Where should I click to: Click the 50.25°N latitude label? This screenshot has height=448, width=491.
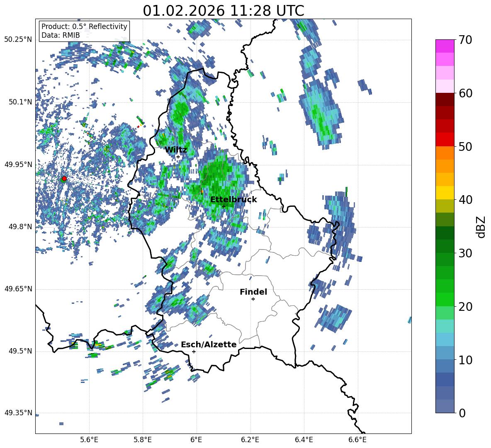(18, 40)
